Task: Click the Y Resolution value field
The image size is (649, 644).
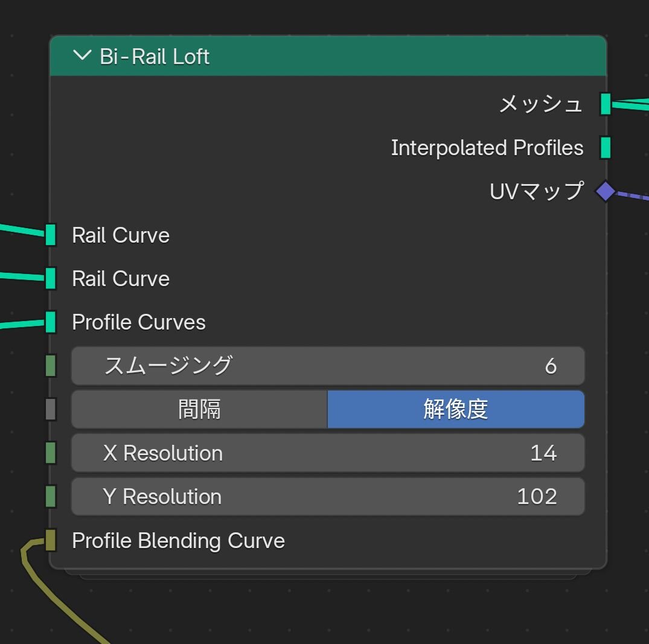Action: pyautogui.click(x=328, y=496)
